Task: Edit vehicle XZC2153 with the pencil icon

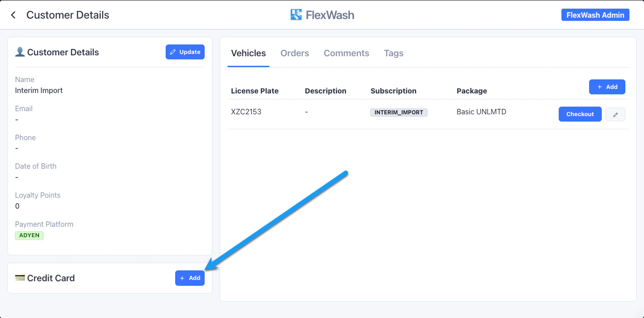Action: point(615,114)
